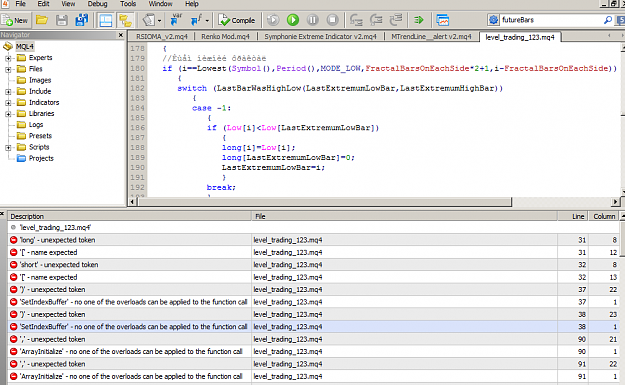Toggle the Toolbox panel icon
Image resolution: width=625 pixels, height=385 pixels.
(x=125, y=20)
